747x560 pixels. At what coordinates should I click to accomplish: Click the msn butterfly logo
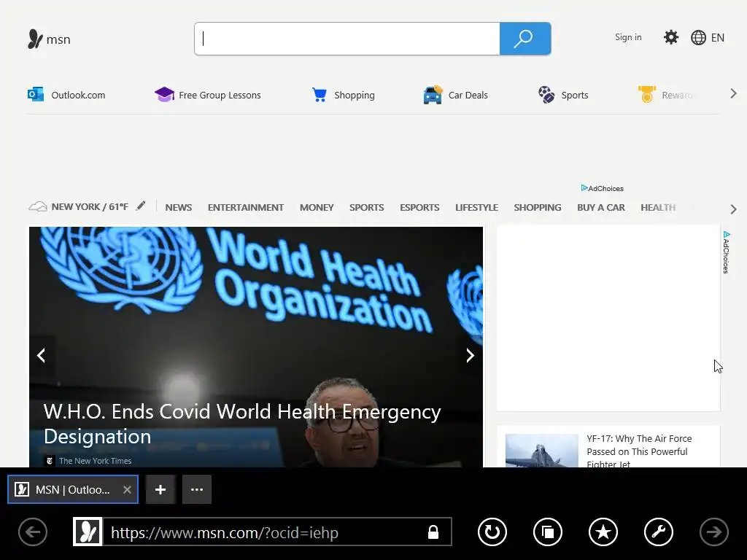[35, 39]
